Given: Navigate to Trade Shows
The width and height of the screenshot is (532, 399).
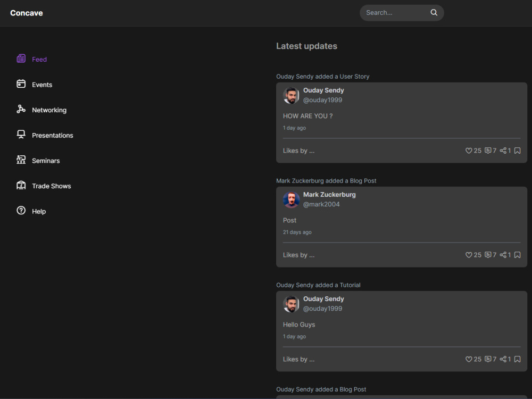Looking at the screenshot, I should tap(52, 186).
